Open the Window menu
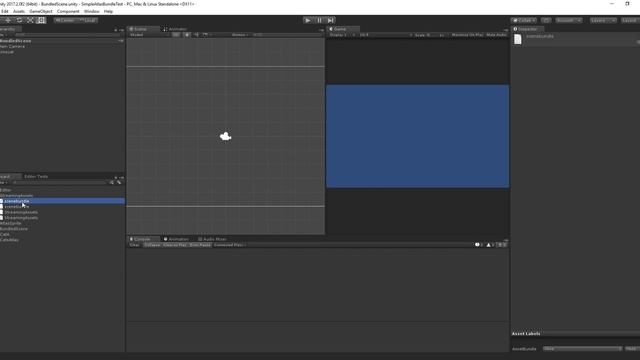Viewport: 640px width, 360px height. pyautogui.click(x=91, y=11)
